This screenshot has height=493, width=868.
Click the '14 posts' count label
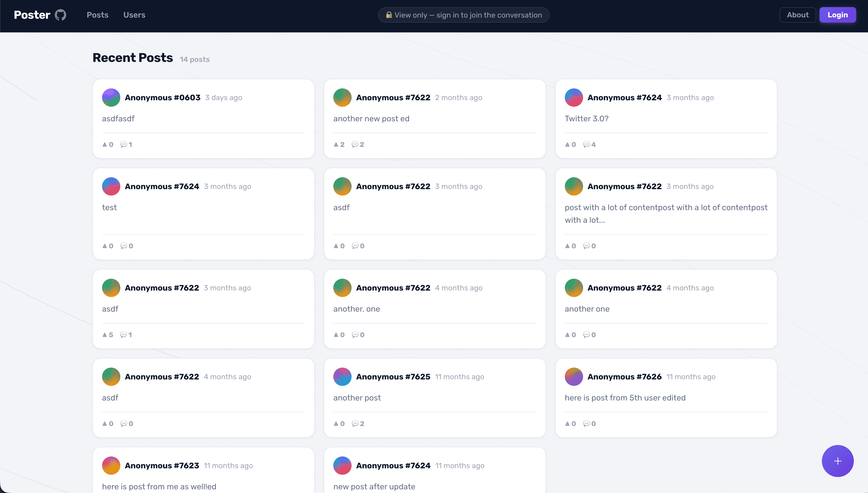tap(195, 59)
